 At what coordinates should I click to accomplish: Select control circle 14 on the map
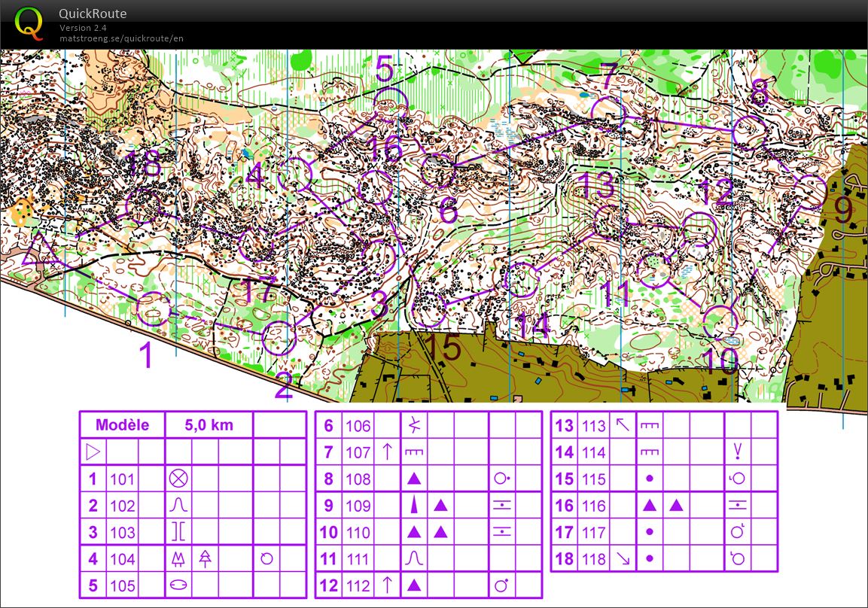click(521, 280)
